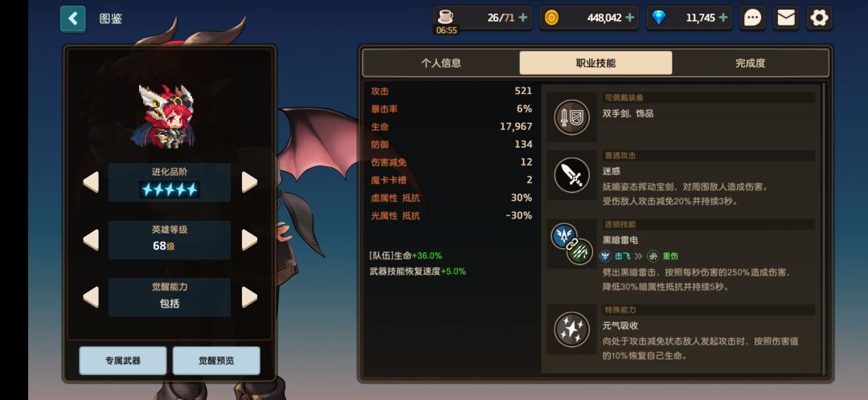Tap the 黑暗雷电 chain skill icon
The image size is (868, 400).
tap(572, 244)
